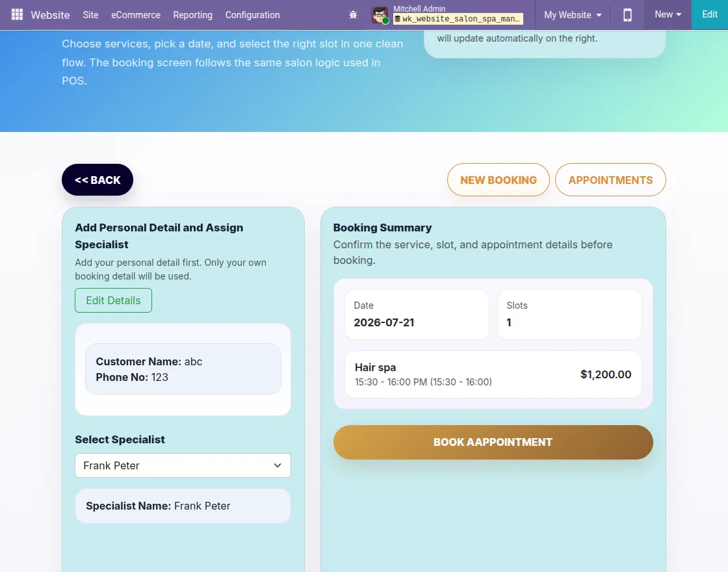This screenshot has width=728, height=572.
Task: Start a NEW BOOKING
Action: (x=498, y=179)
